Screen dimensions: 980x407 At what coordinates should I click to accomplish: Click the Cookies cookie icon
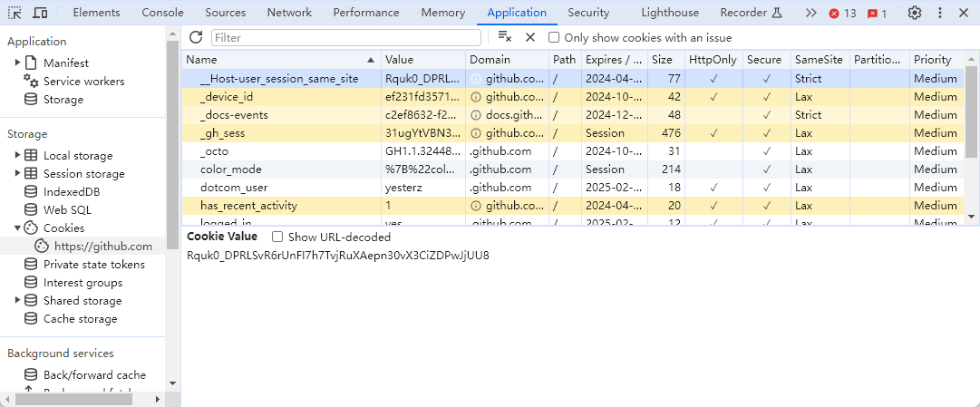(30, 228)
